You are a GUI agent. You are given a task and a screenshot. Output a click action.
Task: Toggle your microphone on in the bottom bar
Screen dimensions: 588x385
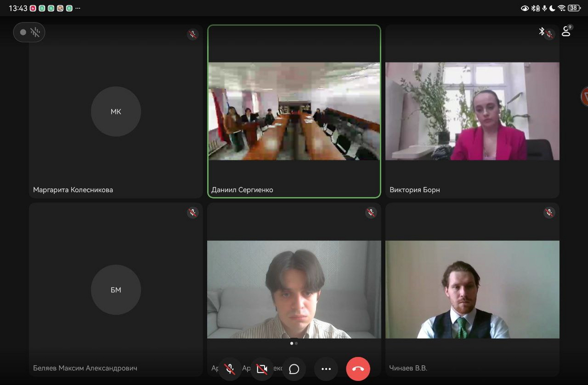point(230,369)
